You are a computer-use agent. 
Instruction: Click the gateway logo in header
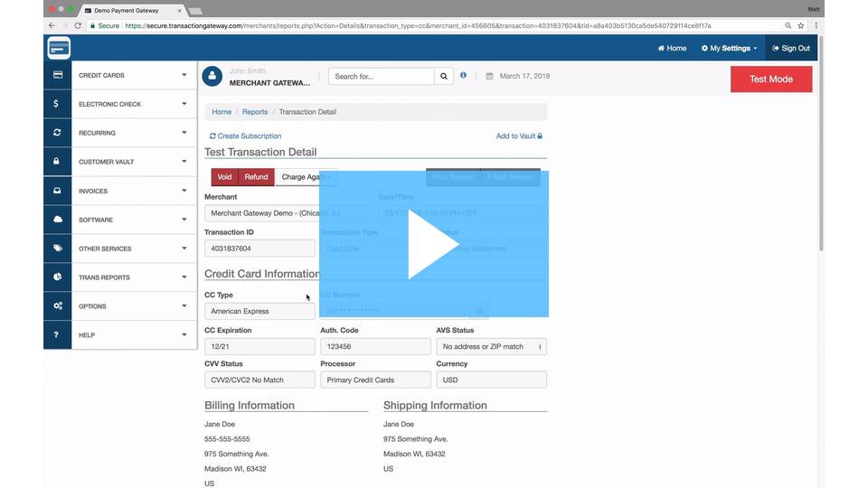59,48
